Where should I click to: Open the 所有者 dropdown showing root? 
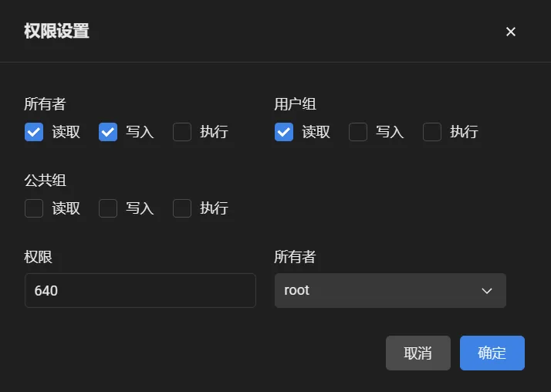point(390,290)
